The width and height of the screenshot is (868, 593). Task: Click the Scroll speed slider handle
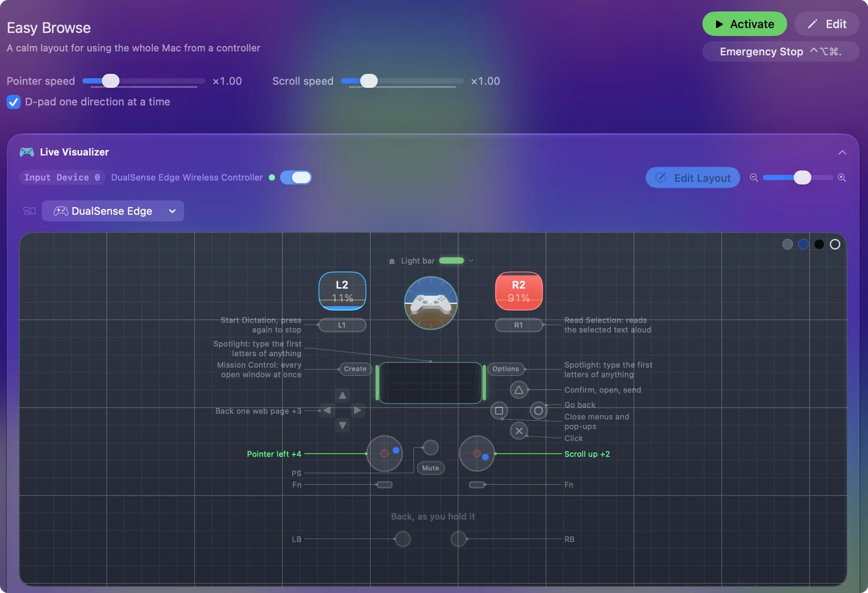(369, 81)
